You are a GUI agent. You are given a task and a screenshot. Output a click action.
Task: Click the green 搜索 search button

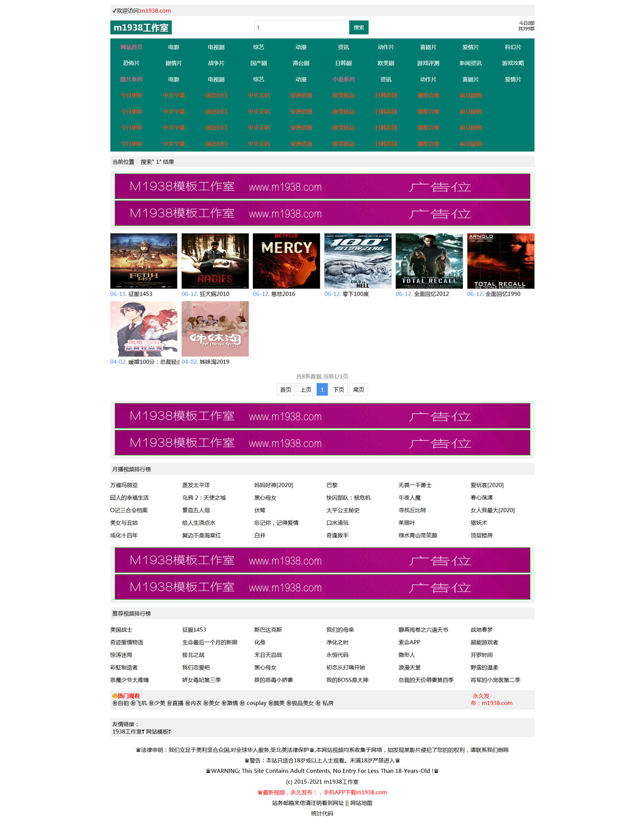point(359,27)
